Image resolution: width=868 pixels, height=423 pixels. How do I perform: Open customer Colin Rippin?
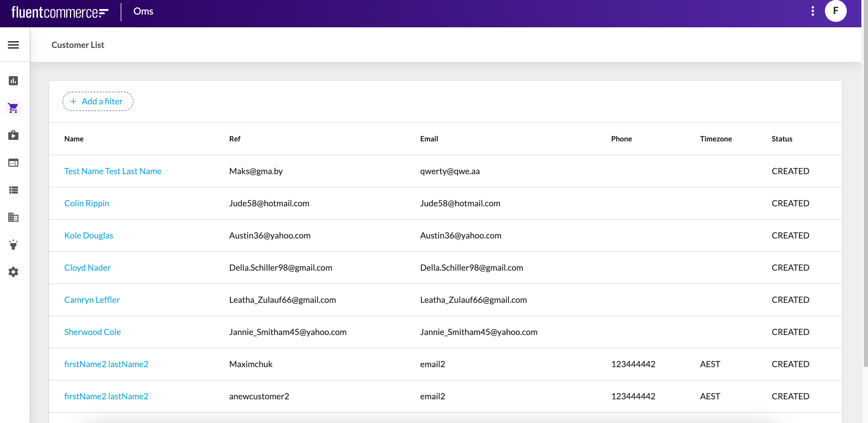pos(87,203)
